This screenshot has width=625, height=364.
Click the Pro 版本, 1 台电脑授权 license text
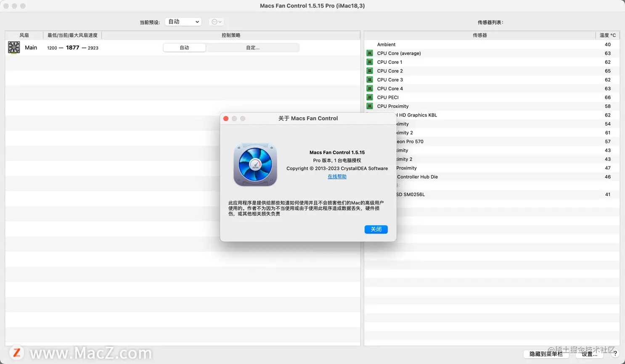(x=337, y=161)
